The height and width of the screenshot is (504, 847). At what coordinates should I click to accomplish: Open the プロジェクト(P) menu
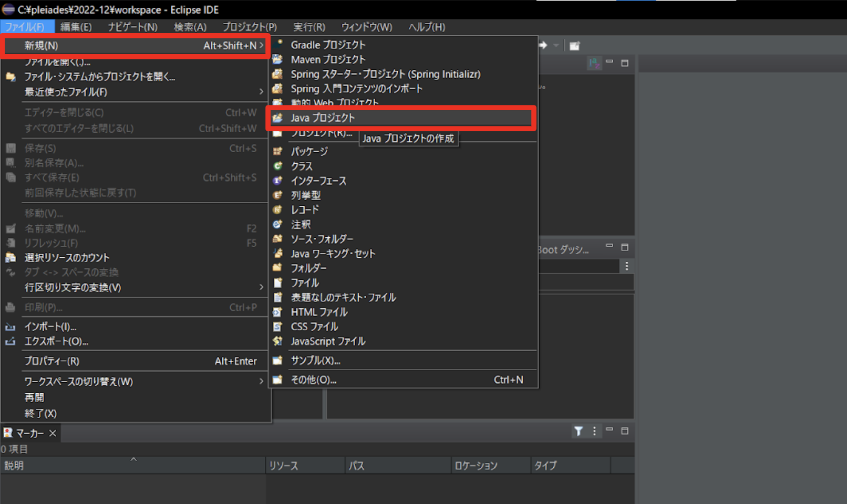250,27
